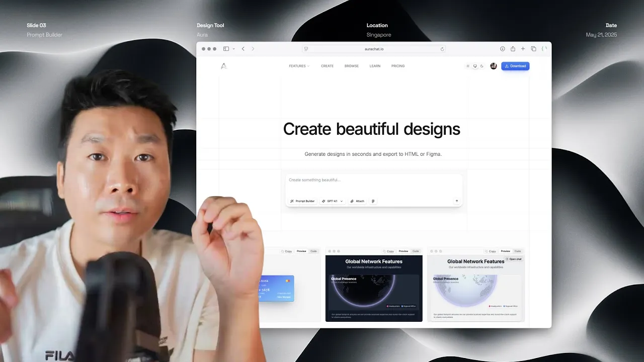Image resolution: width=644 pixels, height=362 pixels.
Task: Click 'Generate designs in seconds' subtitle text
Action: 373,154
